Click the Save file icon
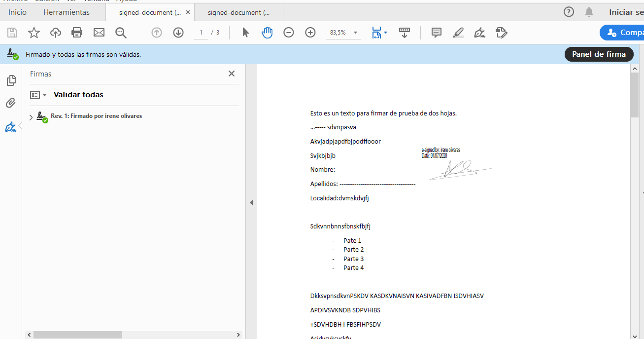Viewport: 644px width, 339px height. coord(12,33)
